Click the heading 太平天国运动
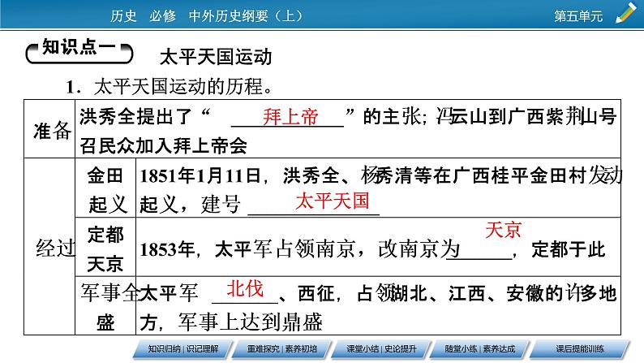This screenshot has width=644, height=363. tap(216, 57)
